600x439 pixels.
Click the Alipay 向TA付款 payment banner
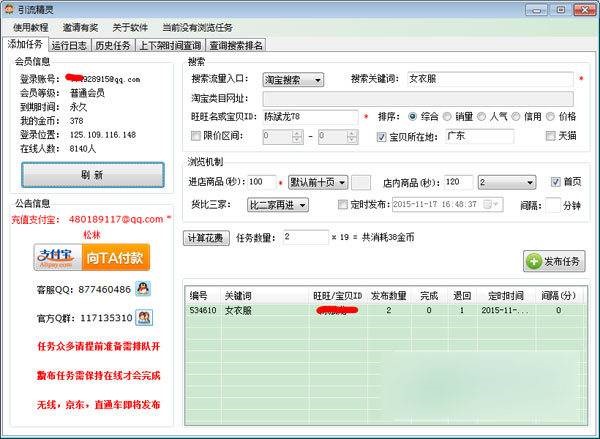pyautogui.click(x=92, y=257)
